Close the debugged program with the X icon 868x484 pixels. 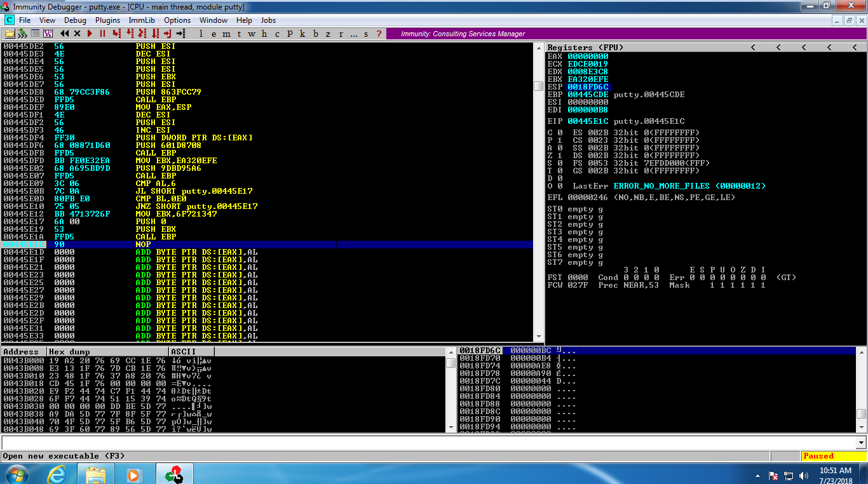point(78,34)
